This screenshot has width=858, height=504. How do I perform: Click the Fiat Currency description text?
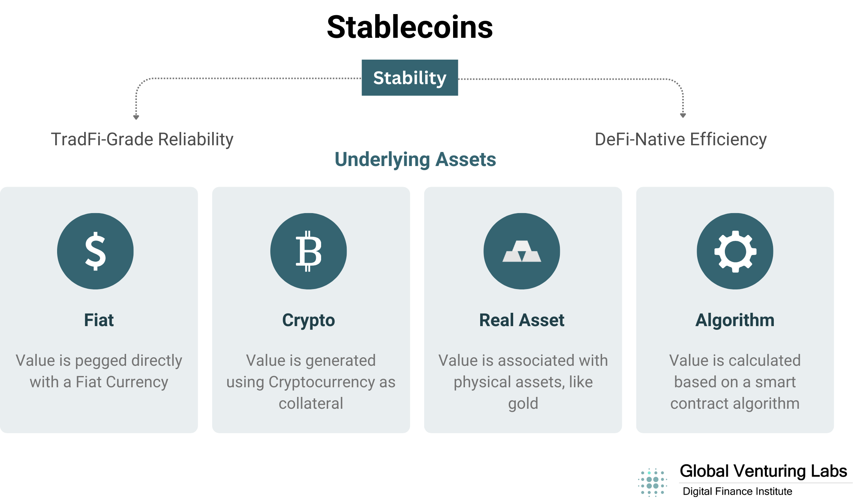pyautogui.click(x=99, y=371)
